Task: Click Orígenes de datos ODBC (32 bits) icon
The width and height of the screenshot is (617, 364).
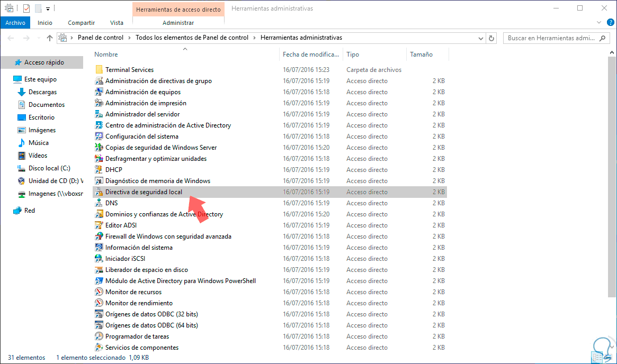Action: pos(99,314)
